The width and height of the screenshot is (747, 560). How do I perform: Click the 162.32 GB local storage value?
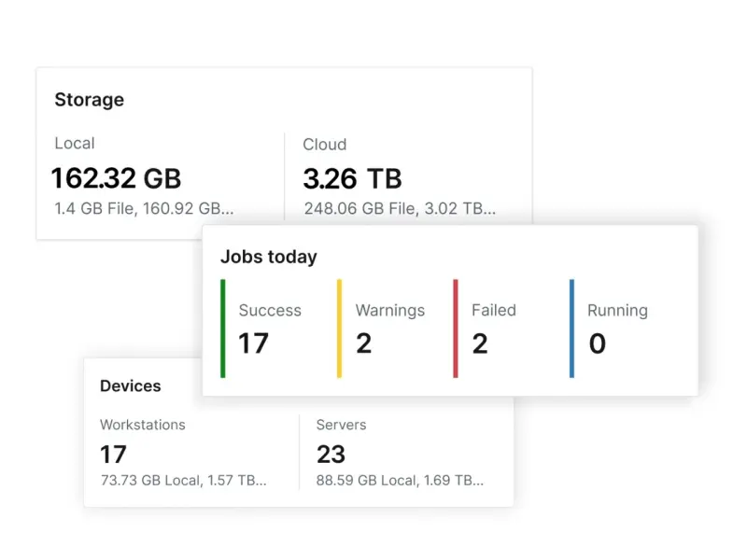[x=116, y=177]
